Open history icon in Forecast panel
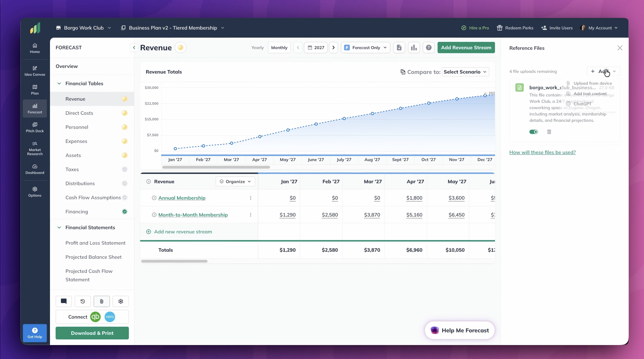This screenshot has width=644, height=359. click(83, 301)
